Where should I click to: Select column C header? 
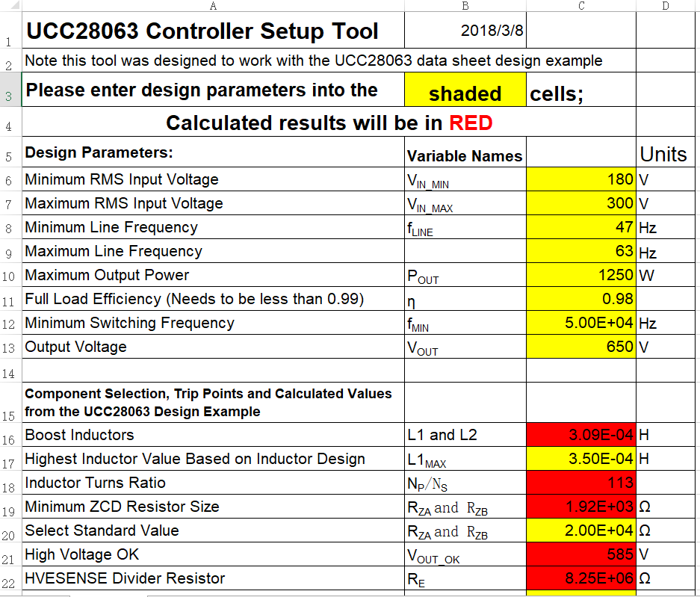[581, 5]
